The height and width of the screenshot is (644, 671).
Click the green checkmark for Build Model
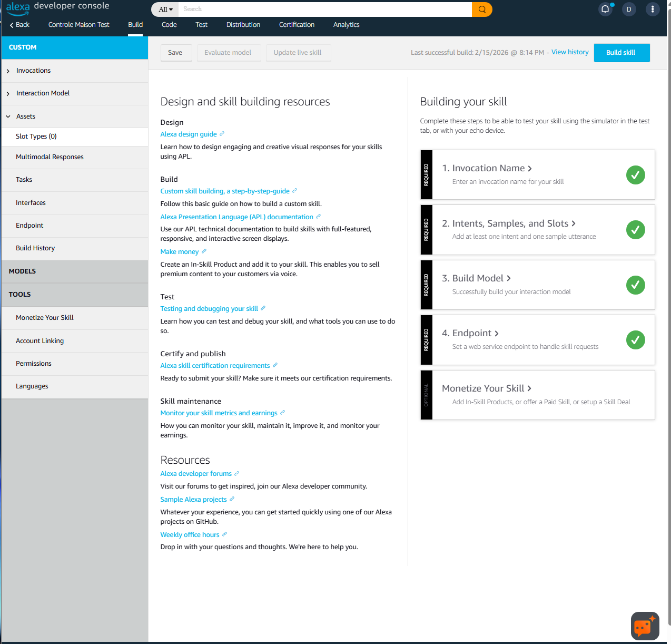tap(635, 285)
